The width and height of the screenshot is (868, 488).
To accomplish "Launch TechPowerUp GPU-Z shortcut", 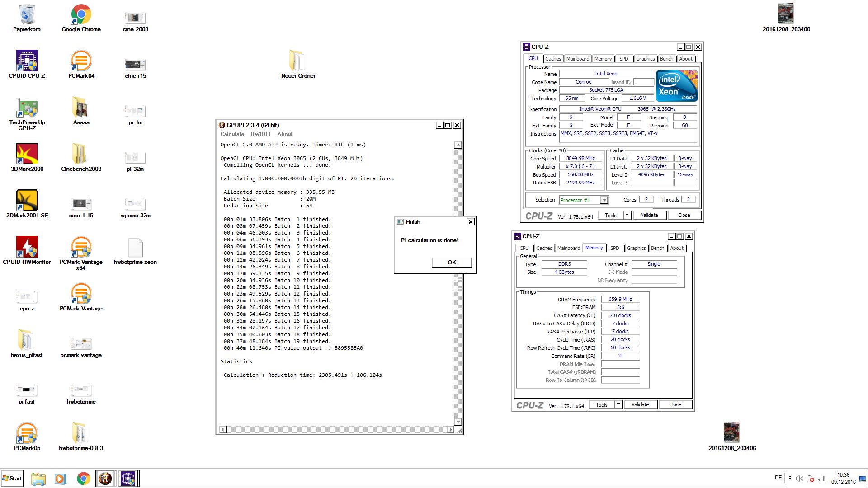I will coord(27,114).
